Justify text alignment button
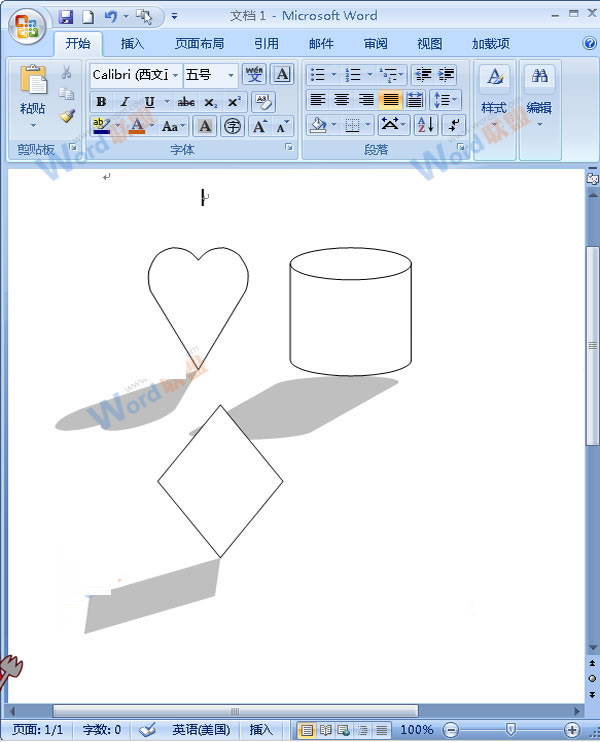The width and height of the screenshot is (600, 742). pos(390,100)
